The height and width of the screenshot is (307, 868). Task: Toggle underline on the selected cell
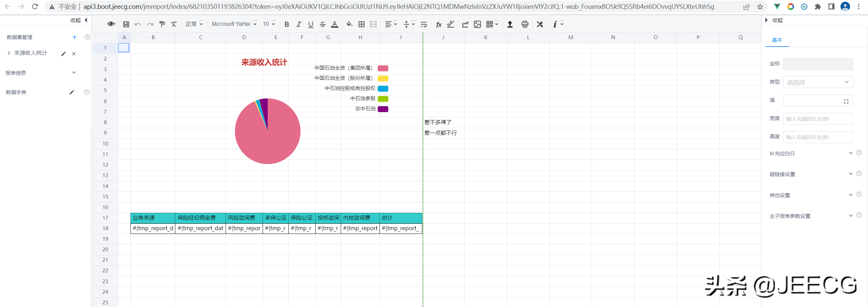311,24
